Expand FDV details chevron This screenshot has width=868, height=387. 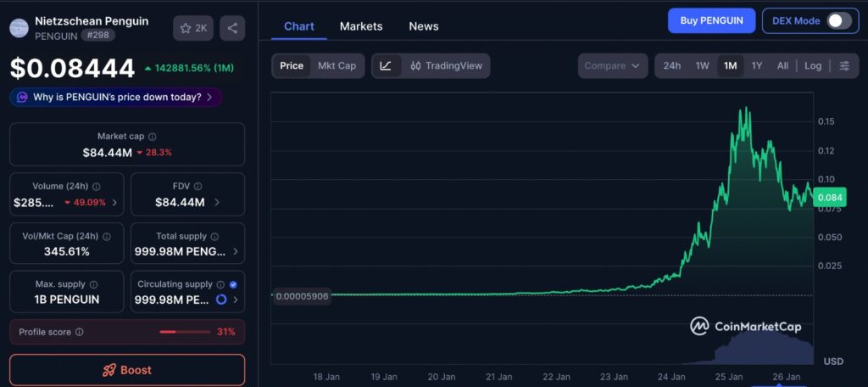[216, 203]
